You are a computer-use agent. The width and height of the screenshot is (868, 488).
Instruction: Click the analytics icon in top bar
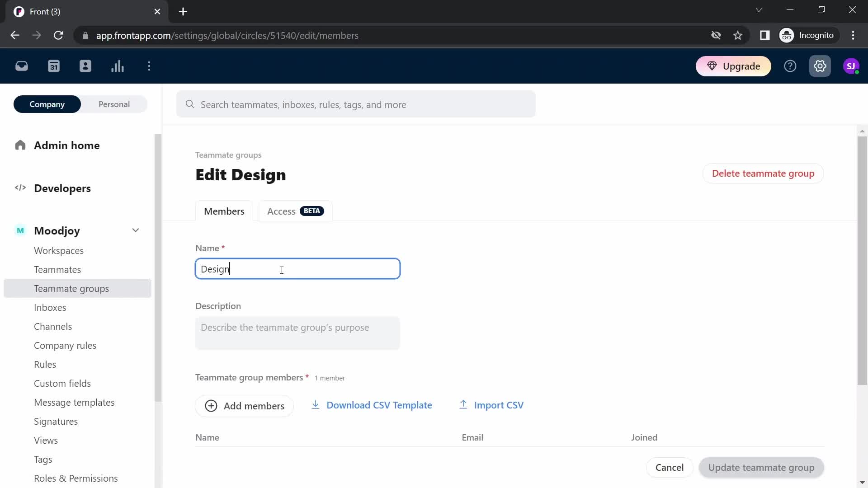[x=118, y=66]
